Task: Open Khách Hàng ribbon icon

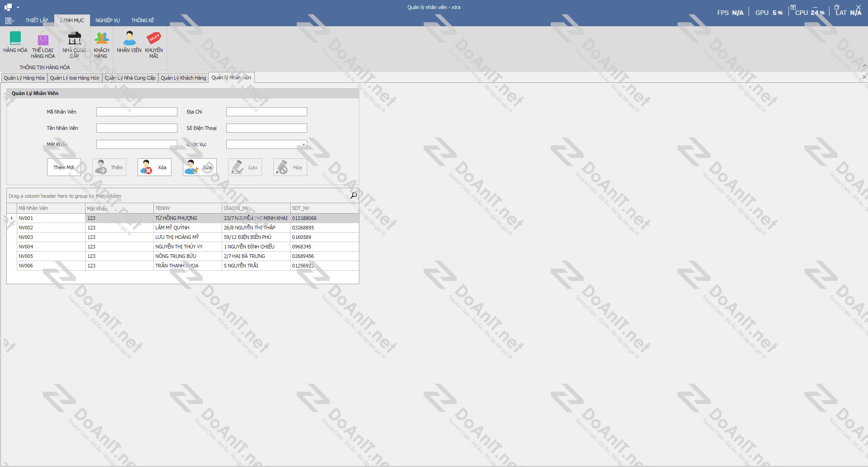Action: point(101,45)
